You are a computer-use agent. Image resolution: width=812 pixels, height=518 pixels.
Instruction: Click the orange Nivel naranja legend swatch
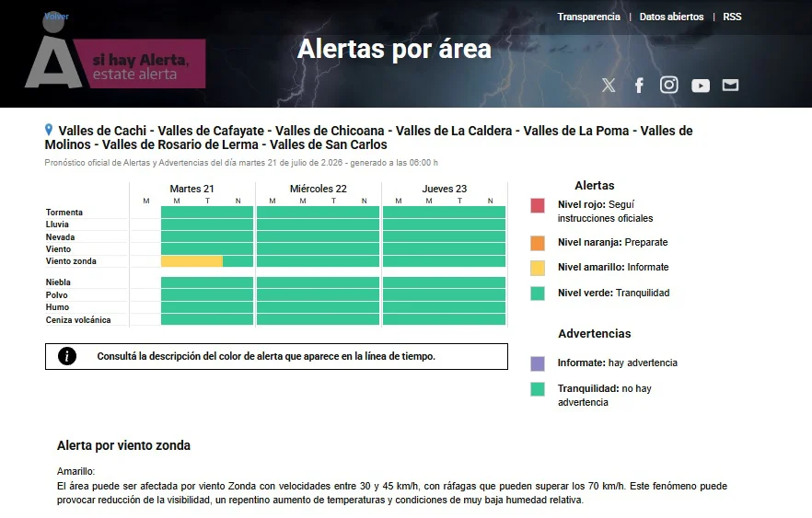point(538,243)
